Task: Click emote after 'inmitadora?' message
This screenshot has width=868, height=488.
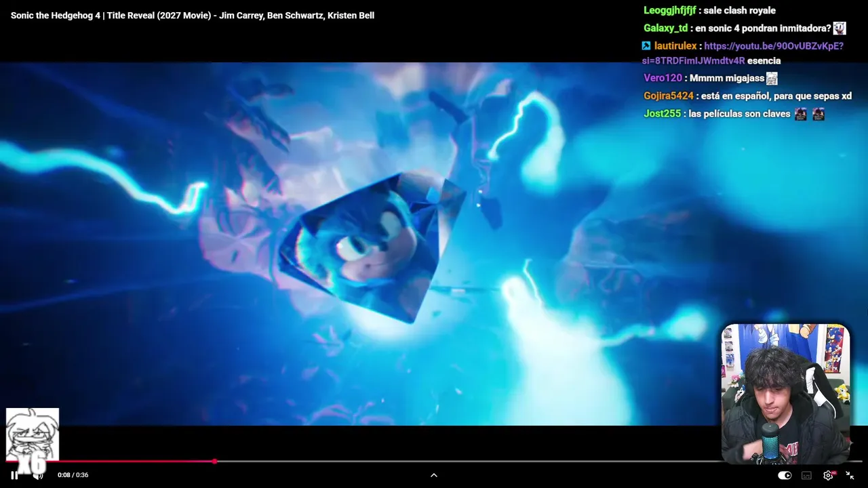Action: point(840,28)
